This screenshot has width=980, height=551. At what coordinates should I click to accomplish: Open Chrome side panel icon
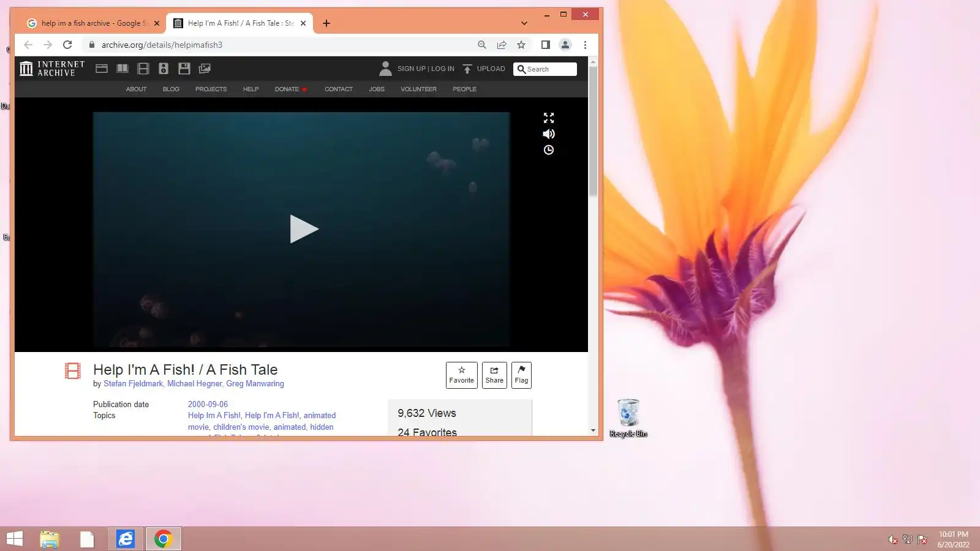tap(546, 45)
